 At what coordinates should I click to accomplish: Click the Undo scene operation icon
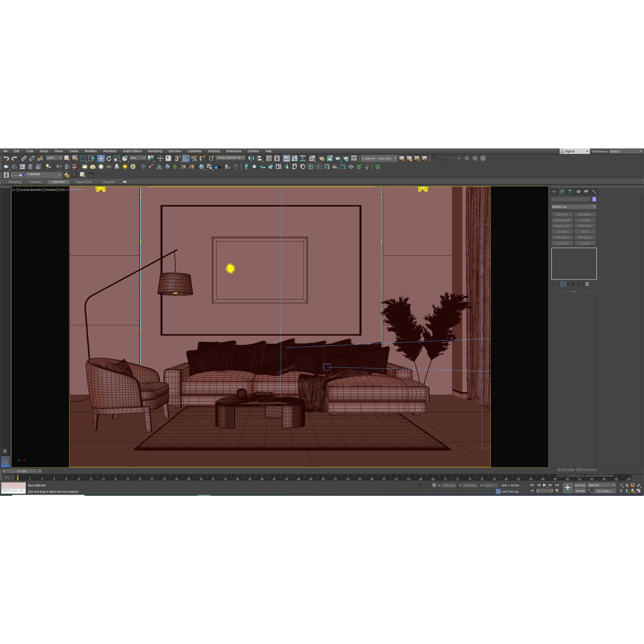(7, 158)
